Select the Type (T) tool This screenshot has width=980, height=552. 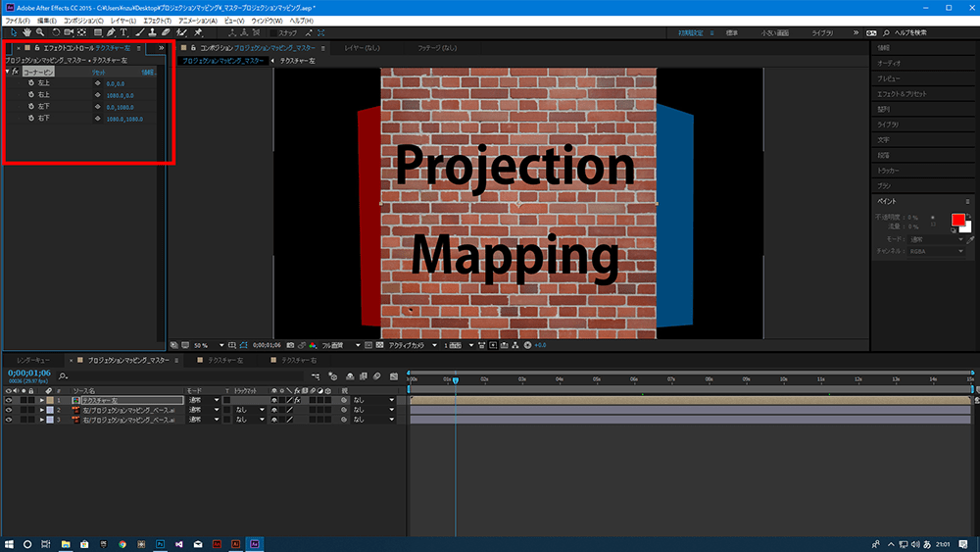[124, 32]
